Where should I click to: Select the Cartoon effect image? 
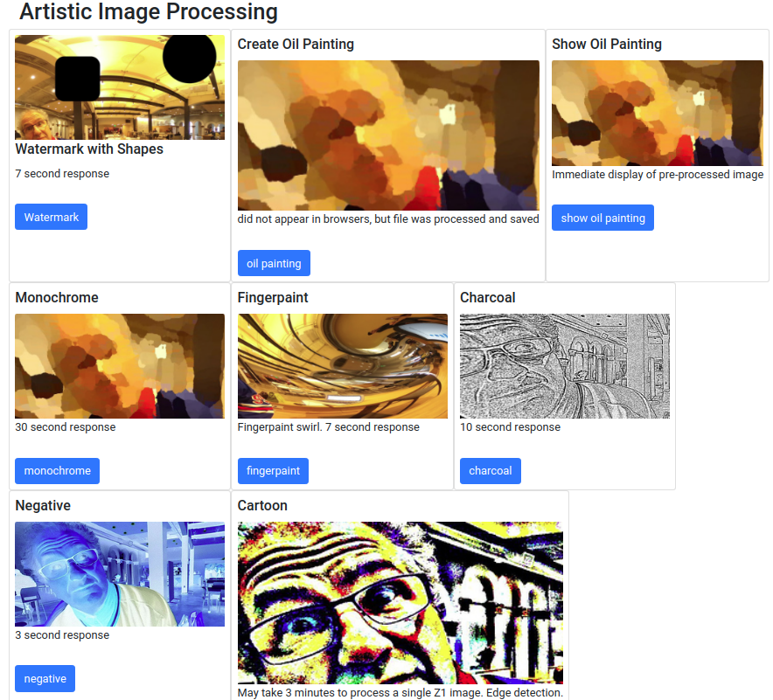[400, 602]
